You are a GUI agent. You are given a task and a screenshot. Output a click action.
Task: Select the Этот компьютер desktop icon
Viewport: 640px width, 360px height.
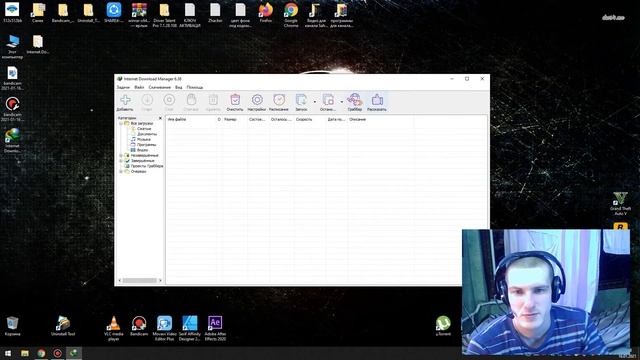click(13, 47)
